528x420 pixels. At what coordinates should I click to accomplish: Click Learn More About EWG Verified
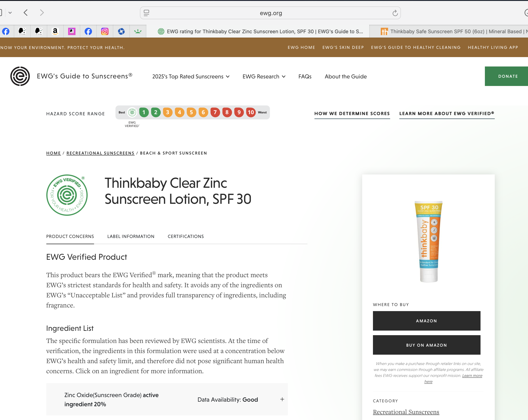coord(447,113)
